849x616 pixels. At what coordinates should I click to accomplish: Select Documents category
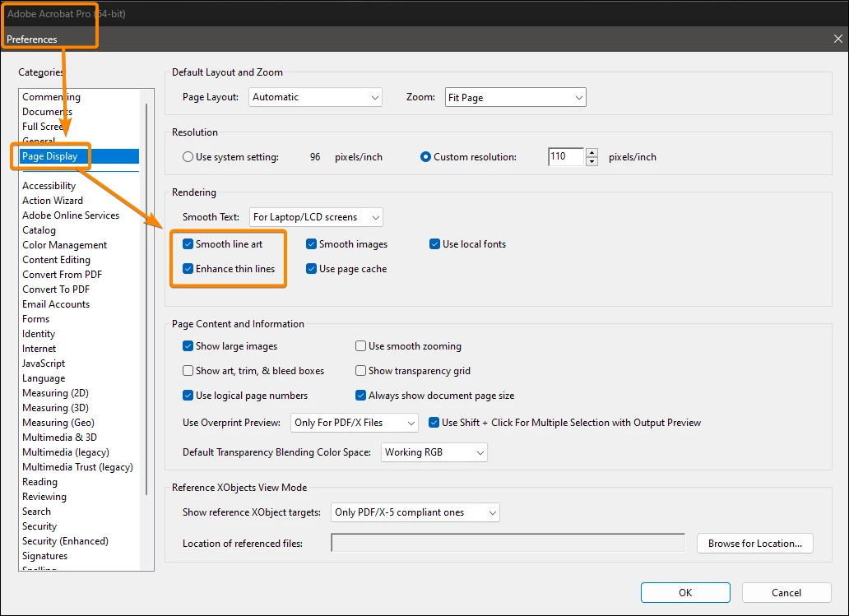pos(47,112)
